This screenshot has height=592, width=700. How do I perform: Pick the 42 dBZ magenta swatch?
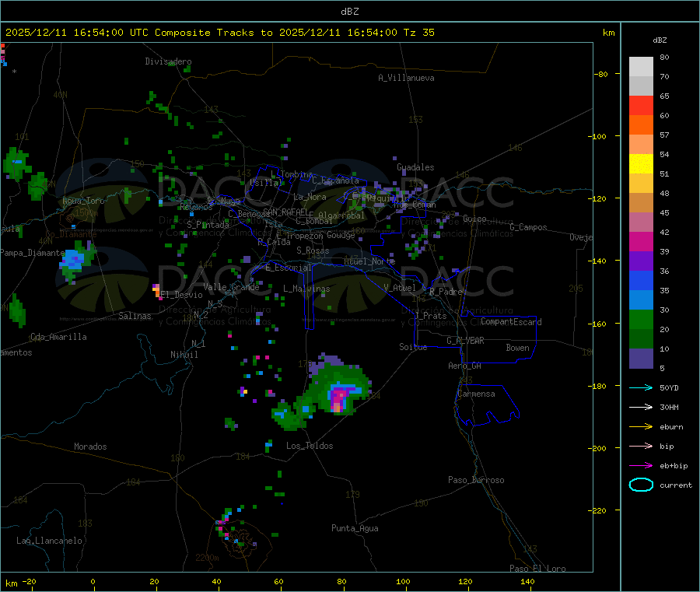click(641, 241)
